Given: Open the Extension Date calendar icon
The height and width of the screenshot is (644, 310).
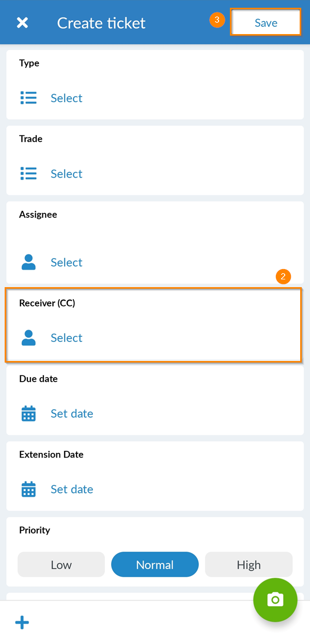Looking at the screenshot, I should tap(28, 489).
